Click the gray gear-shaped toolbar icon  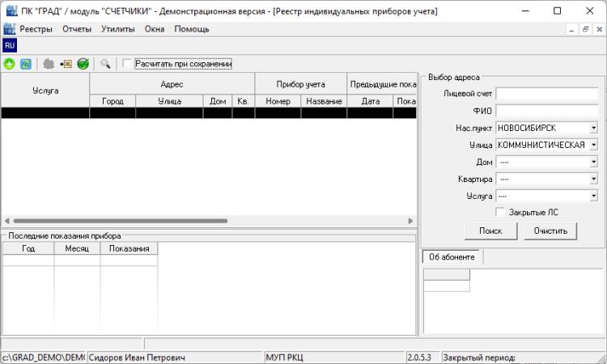49,64
